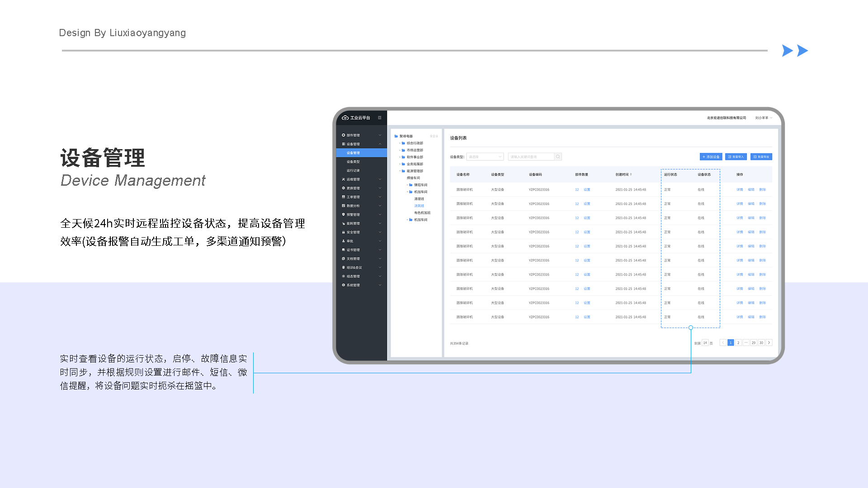This screenshot has width=868, height=488.
Task: Click the 更换管理 sidebar icon
Action: (344, 188)
